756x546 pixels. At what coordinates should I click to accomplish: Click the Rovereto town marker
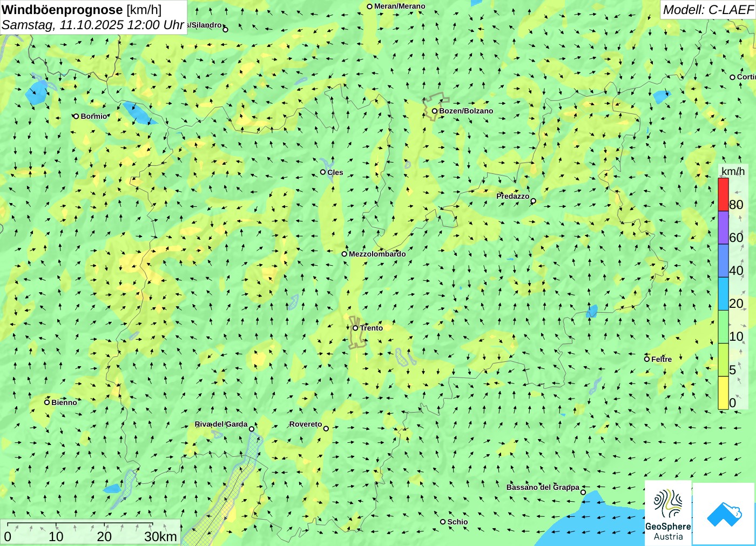(326, 428)
